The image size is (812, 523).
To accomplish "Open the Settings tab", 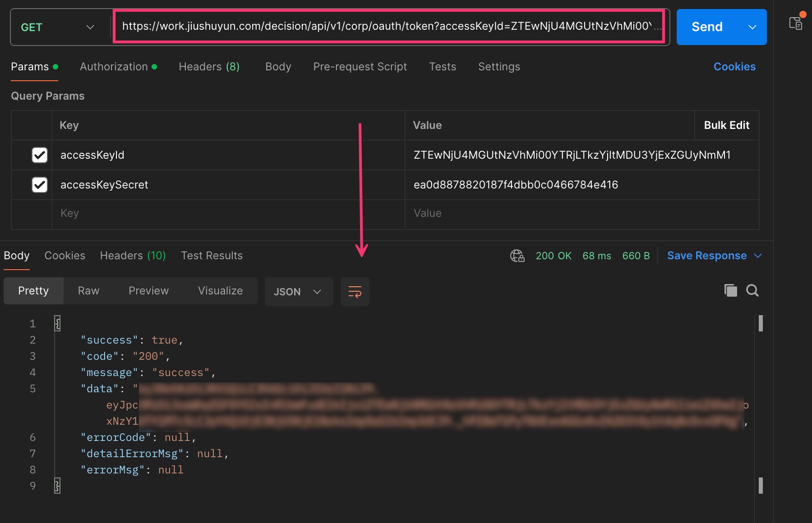I will (x=499, y=67).
